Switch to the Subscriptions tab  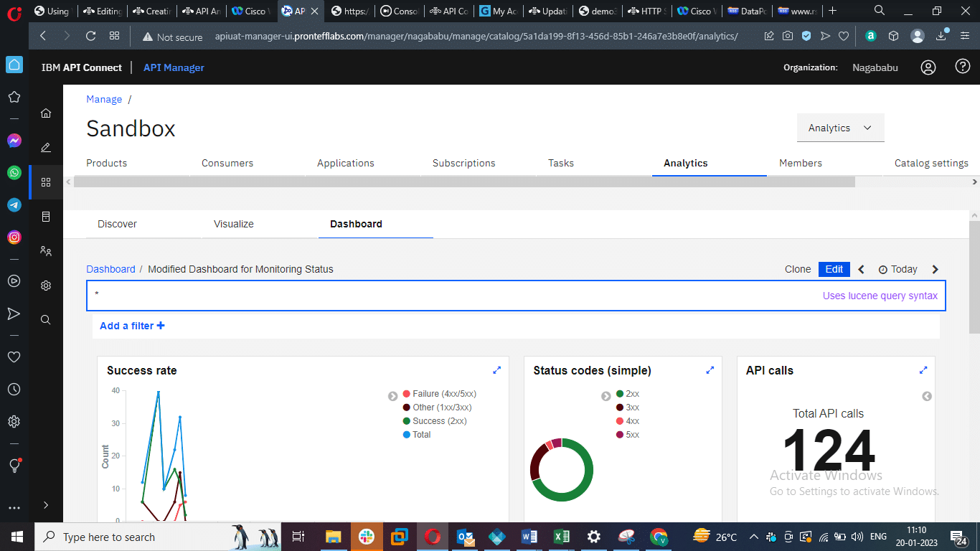(464, 163)
